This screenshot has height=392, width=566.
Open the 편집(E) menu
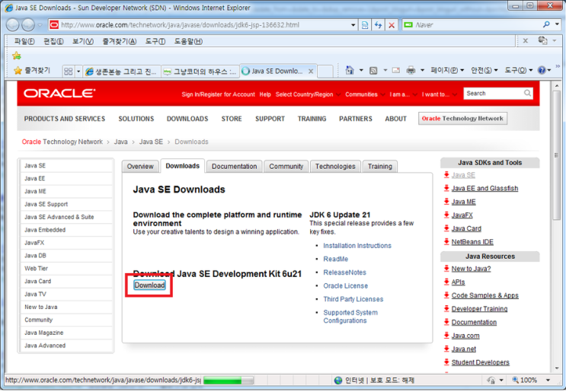pyautogui.click(x=53, y=41)
